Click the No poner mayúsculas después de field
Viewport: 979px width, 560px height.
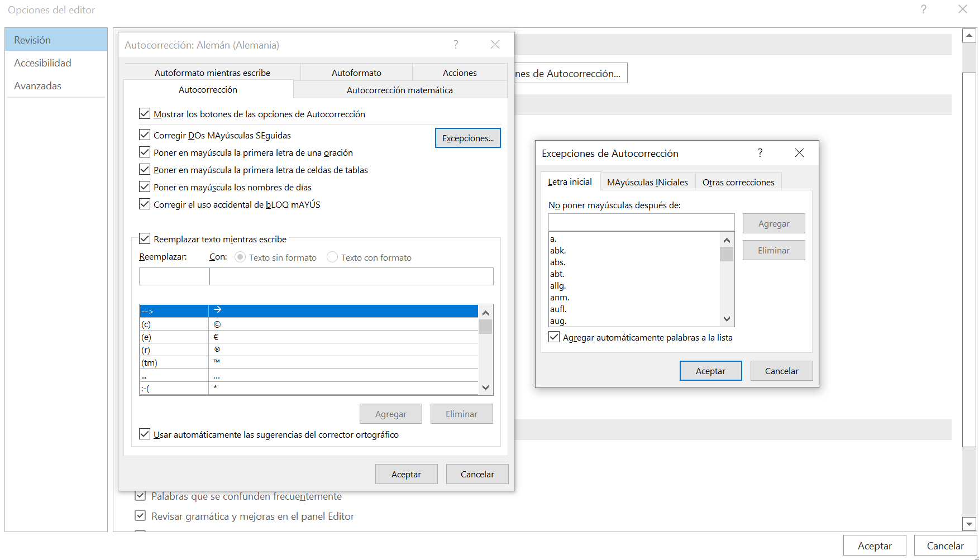pos(642,222)
